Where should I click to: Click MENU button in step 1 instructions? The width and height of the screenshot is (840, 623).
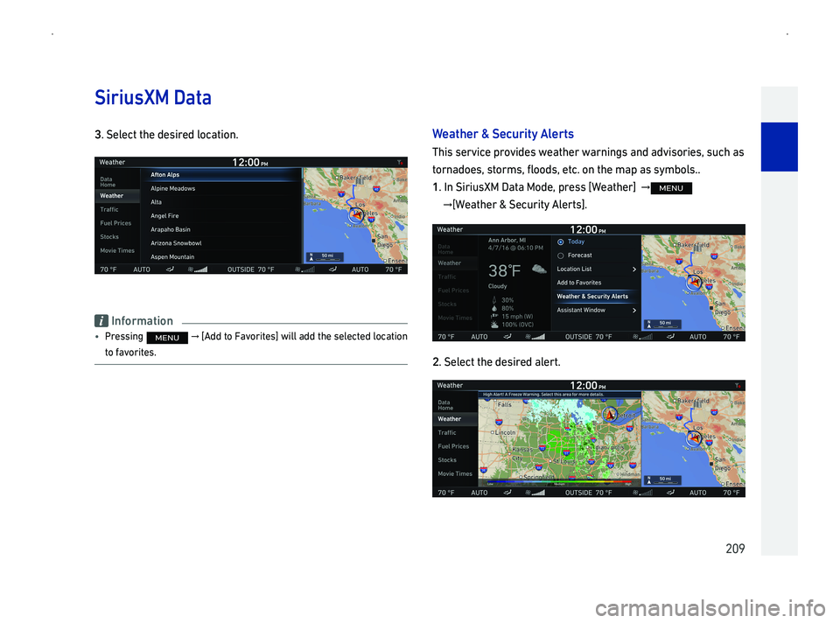coord(671,188)
